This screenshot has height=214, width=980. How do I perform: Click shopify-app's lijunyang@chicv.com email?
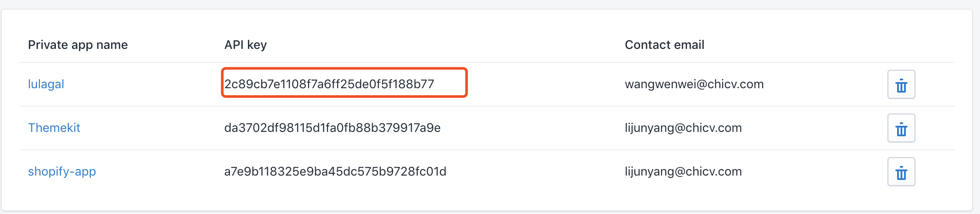tap(683, 171)
